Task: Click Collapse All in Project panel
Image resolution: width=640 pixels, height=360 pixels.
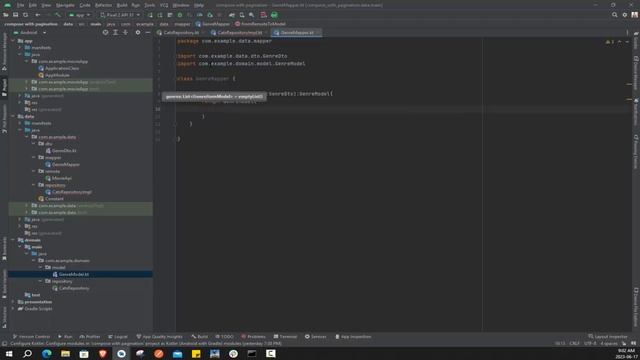Action: tap(125, 33)
